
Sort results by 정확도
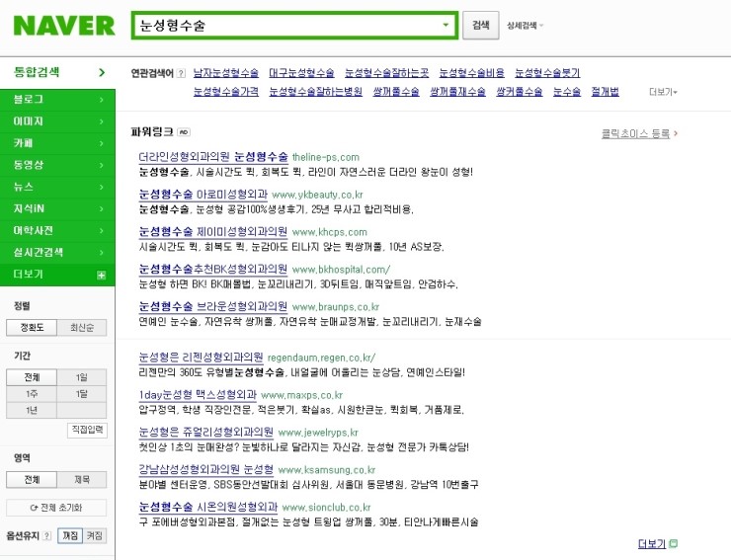[32, 327]
